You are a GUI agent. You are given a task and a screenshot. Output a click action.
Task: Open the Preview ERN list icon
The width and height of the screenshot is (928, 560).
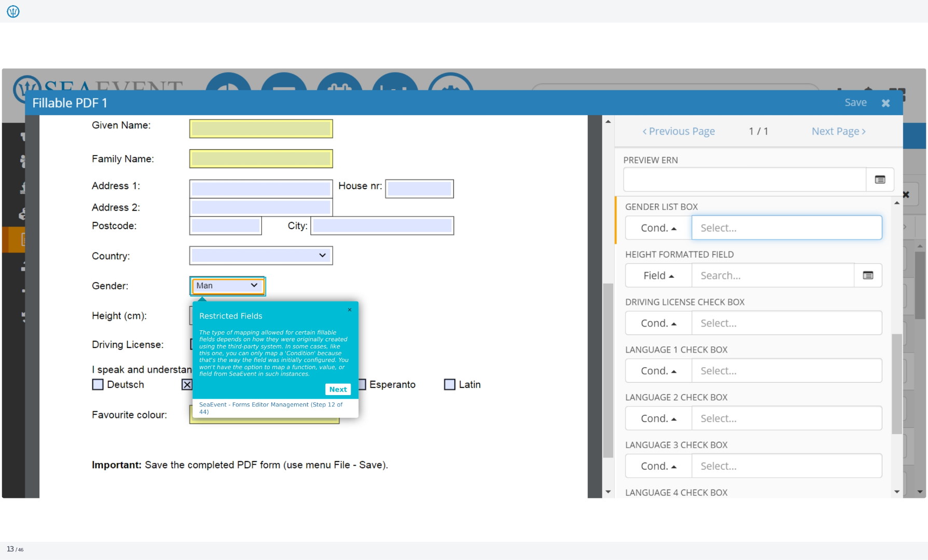point(880,179)
